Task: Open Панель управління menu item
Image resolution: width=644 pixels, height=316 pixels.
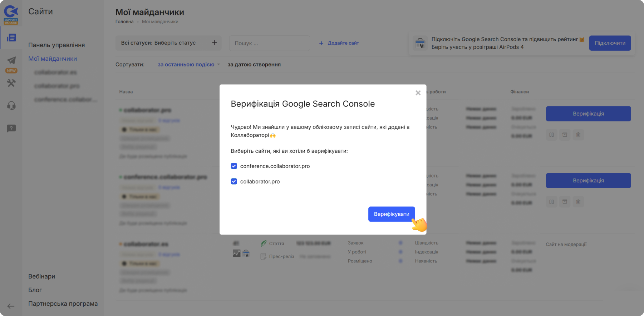Action: pos(56,45)
